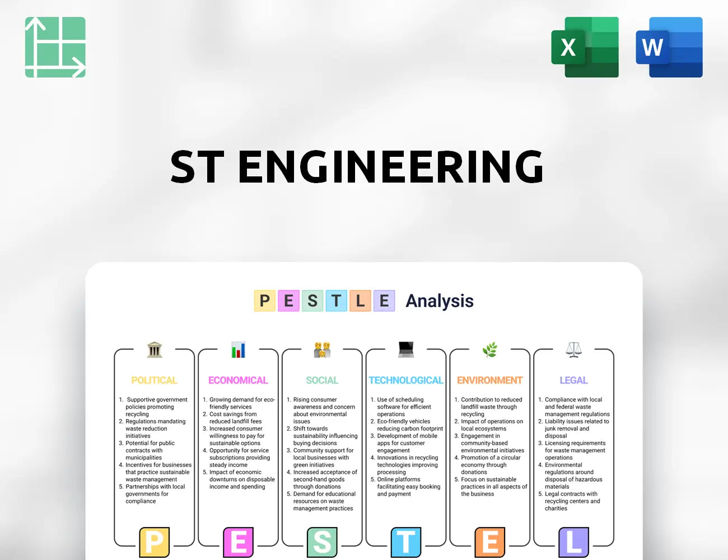This screenshot has width=728, height=560.
Task: Click 'Impact of economic downturns' item
Action: [x=239, y=479]
